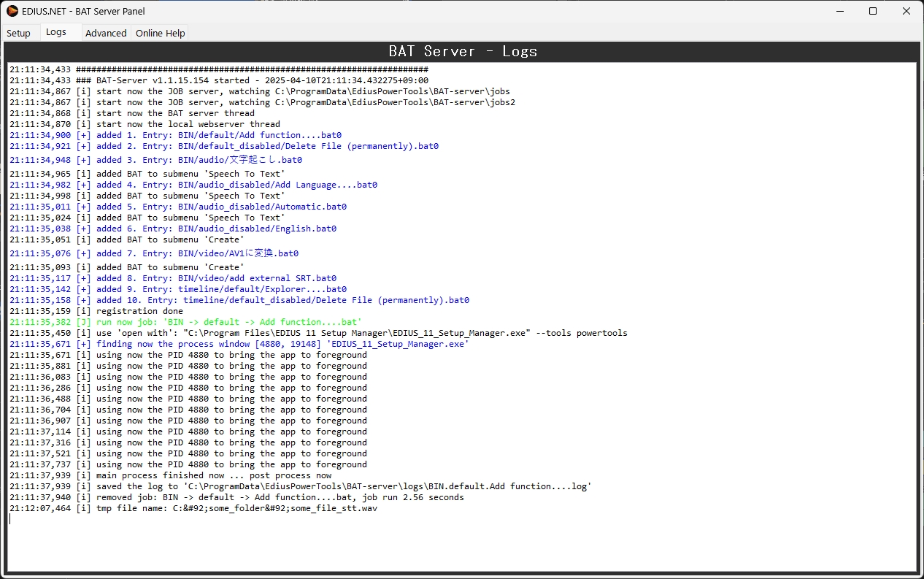This screenshot has width=924, height=579.
Task: Select the Logs tab
Action: pyautogui.click(x=56, y=31)
